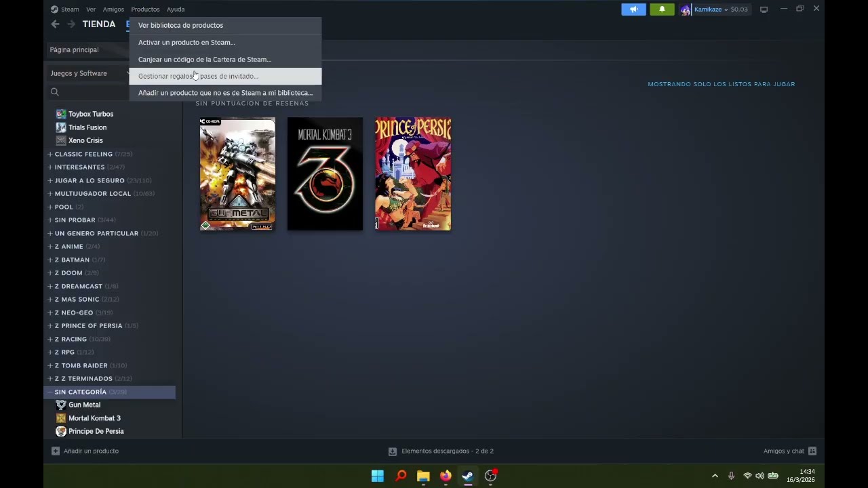Click the volume icon in the system tray
The height and width of the screenshot is (488, 868).
[x=759, y=476]
